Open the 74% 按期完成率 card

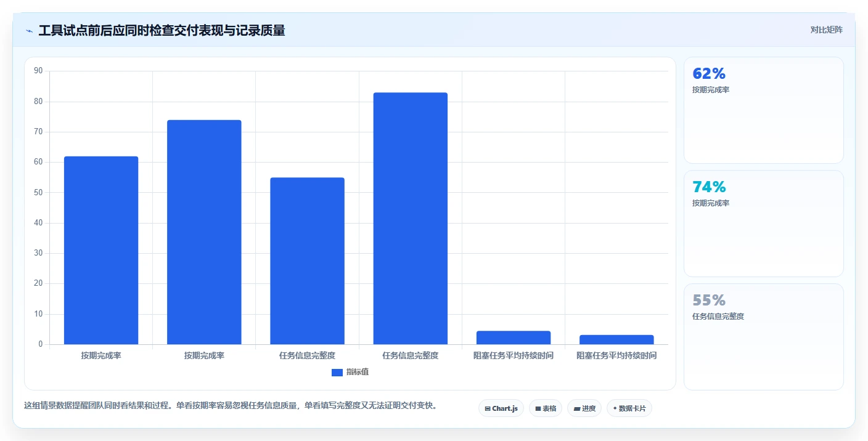[764, 224]
